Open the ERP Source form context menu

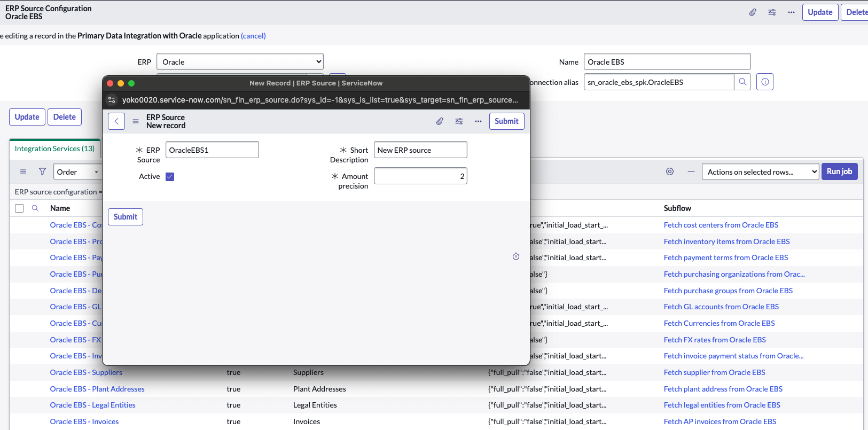pos(136,121)
